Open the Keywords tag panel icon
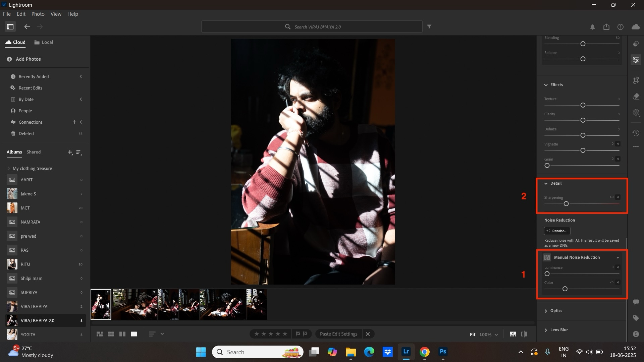Image resolution: width=644 pixels, height=362 pixels. (636, 318)
